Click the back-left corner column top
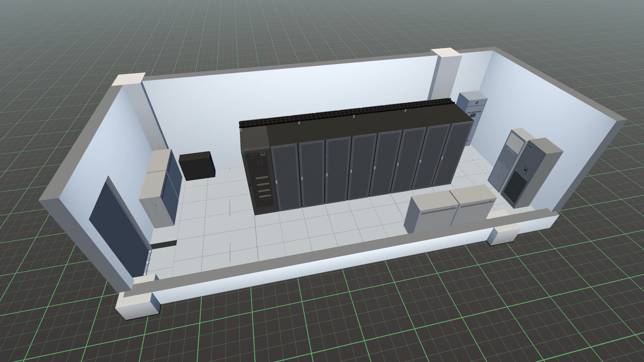 pos(129,79)
